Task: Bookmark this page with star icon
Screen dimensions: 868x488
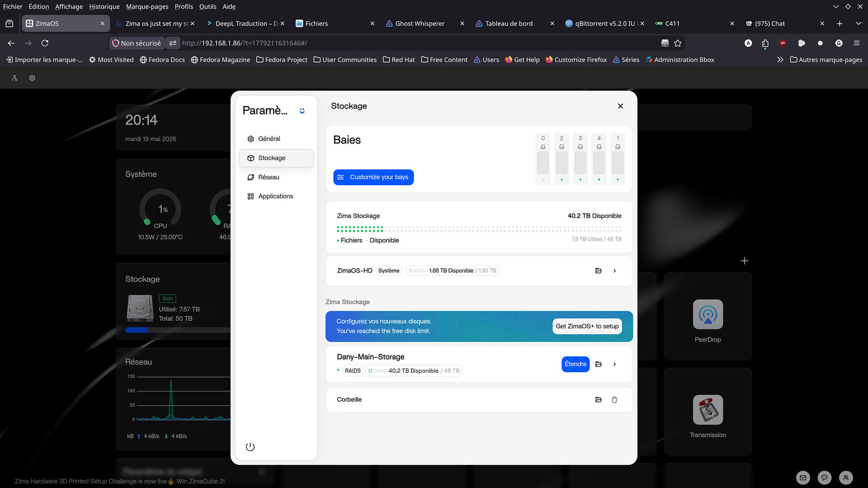Action: point(678,43)
